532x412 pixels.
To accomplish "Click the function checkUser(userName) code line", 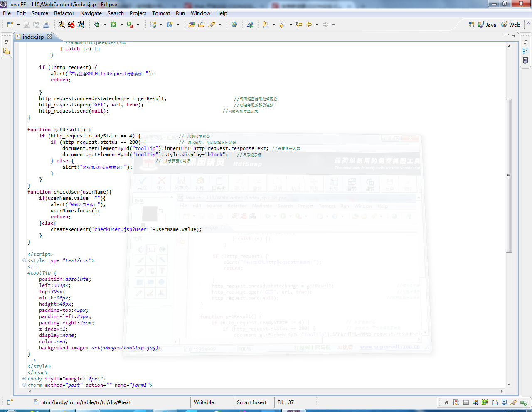I will (69, 192).
